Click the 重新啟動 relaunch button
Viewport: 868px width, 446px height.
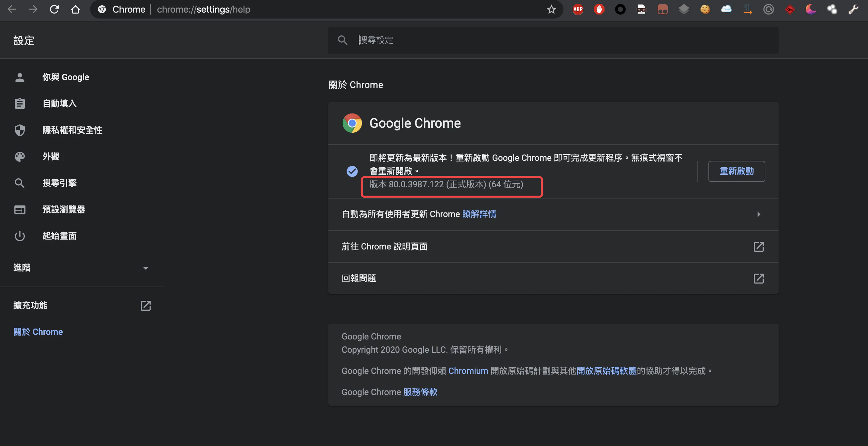pyautogui.click(x=737, y=171)
